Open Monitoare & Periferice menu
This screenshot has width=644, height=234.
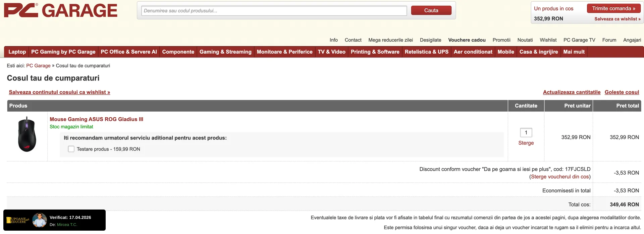pos(284,52)
